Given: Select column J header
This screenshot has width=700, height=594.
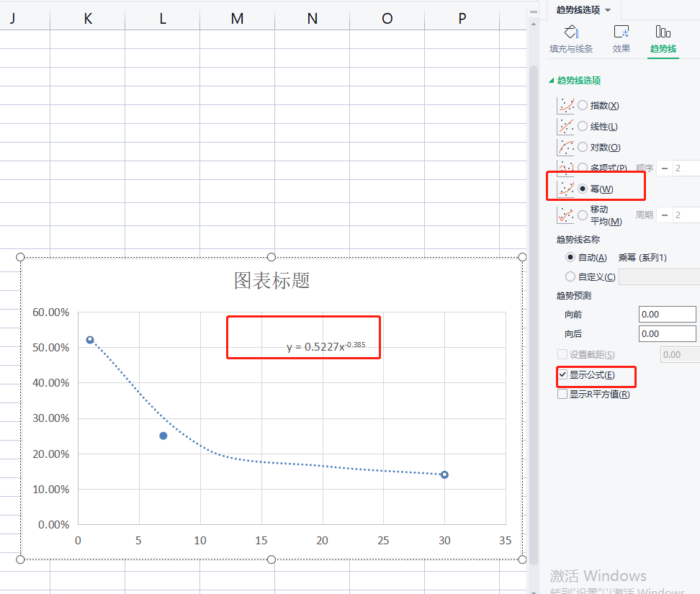Looking at the screenshot, I should click(24, 19).
